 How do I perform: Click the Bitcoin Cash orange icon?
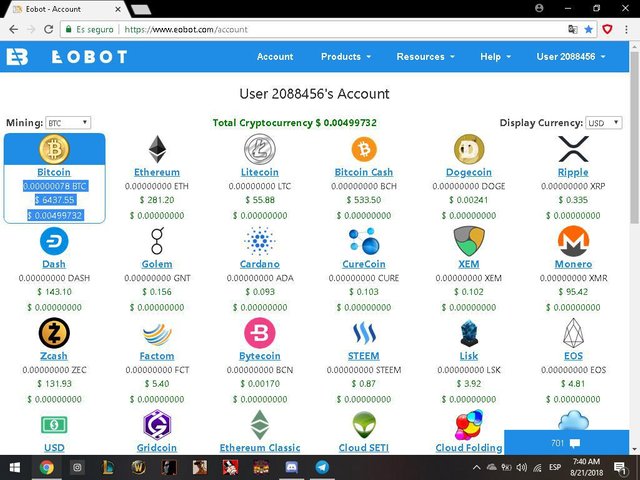(x=364, y=149)
